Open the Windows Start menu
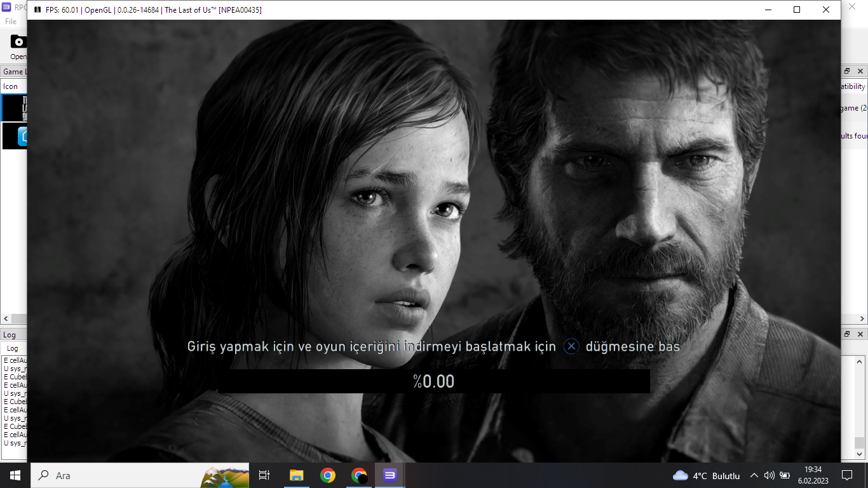This screenshot has height=488, width=868. pos(15,475)
